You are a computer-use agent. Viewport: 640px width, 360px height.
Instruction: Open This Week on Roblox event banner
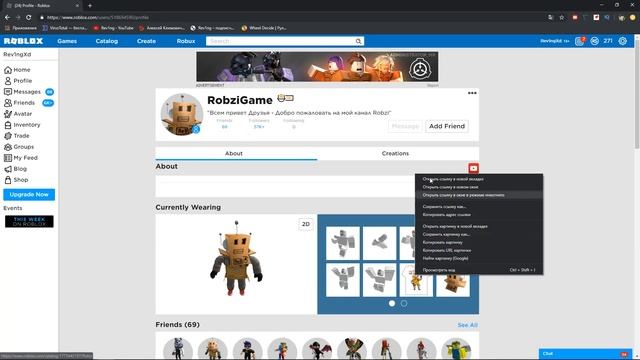tap(29, 221)
